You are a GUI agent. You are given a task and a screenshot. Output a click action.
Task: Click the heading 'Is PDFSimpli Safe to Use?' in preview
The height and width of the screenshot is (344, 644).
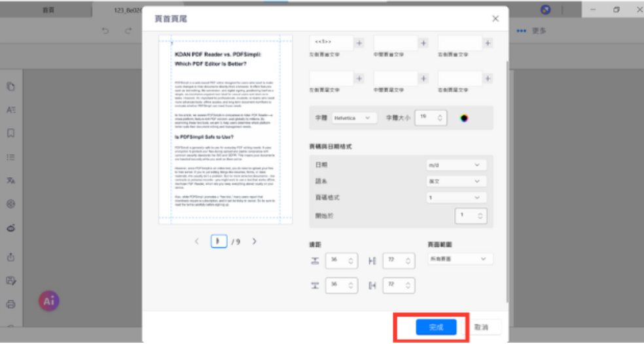pyautogui.click(x=204, y=137)
